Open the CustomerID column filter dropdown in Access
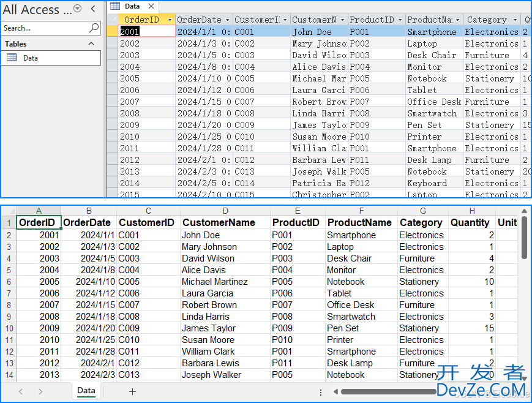532x403 pixels. (x=285, y=20)
